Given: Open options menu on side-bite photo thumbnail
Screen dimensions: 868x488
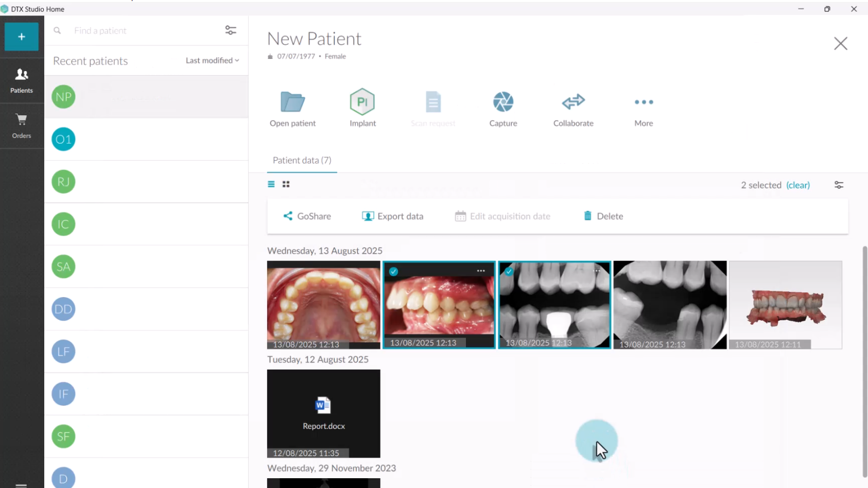Looking at the screenshot, I should (481, 271).
